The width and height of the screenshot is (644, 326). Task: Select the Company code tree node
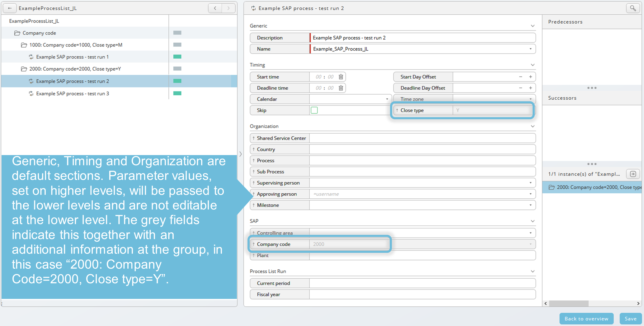[x=39, y=33]
